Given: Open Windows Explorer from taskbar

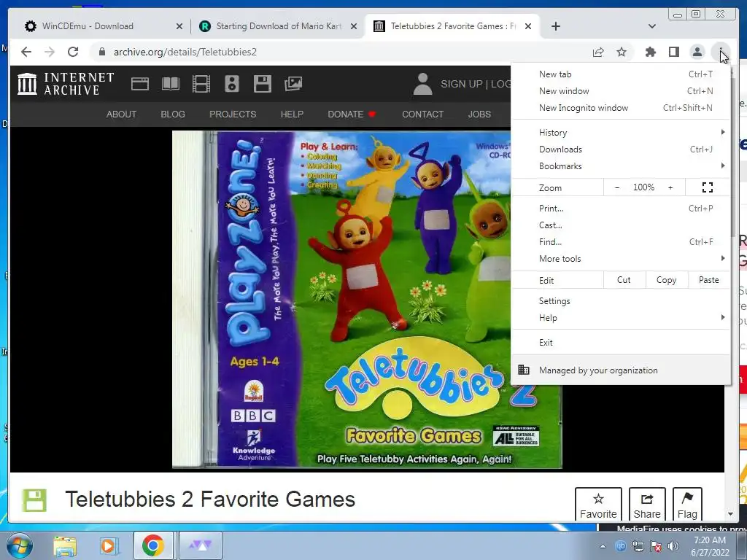Looking at the screenshot, I should click(x=65, y=546).
